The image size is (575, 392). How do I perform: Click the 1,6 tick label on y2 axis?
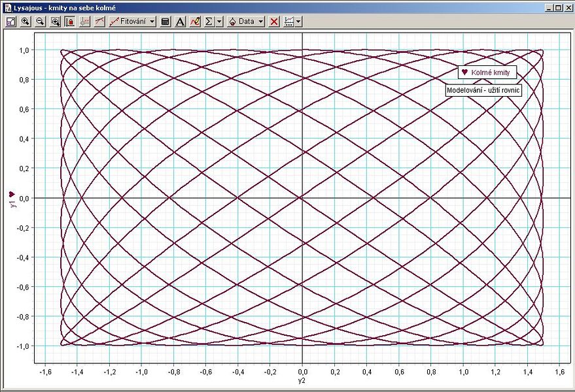[x=559, y=372]
